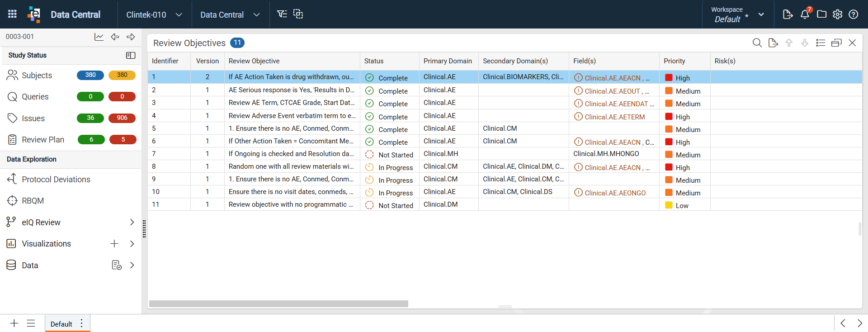Click the restore window icon in panel
This screenshot has height=332, width=868.
(x=836, y=43)
